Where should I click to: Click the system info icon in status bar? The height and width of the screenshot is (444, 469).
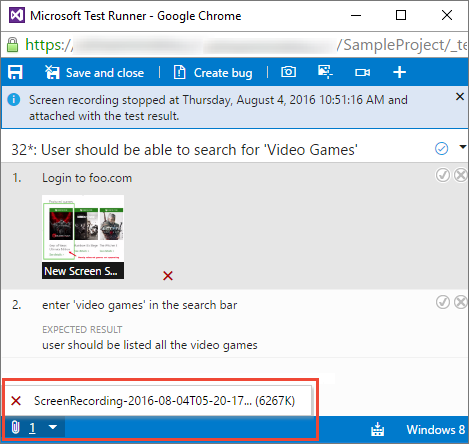(x=377, y=429)
